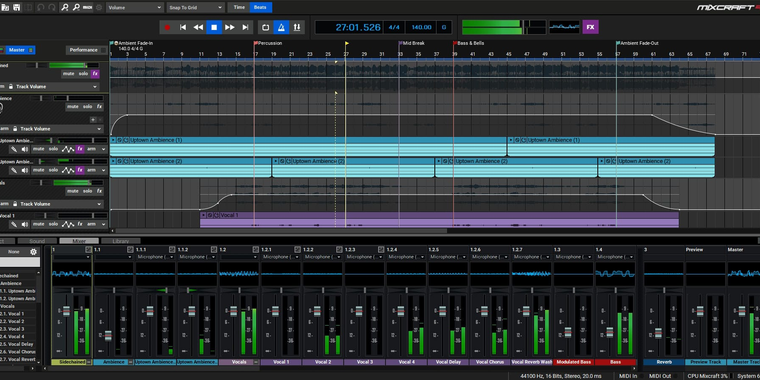Toggle the Performance panel button

pos(86,50)
